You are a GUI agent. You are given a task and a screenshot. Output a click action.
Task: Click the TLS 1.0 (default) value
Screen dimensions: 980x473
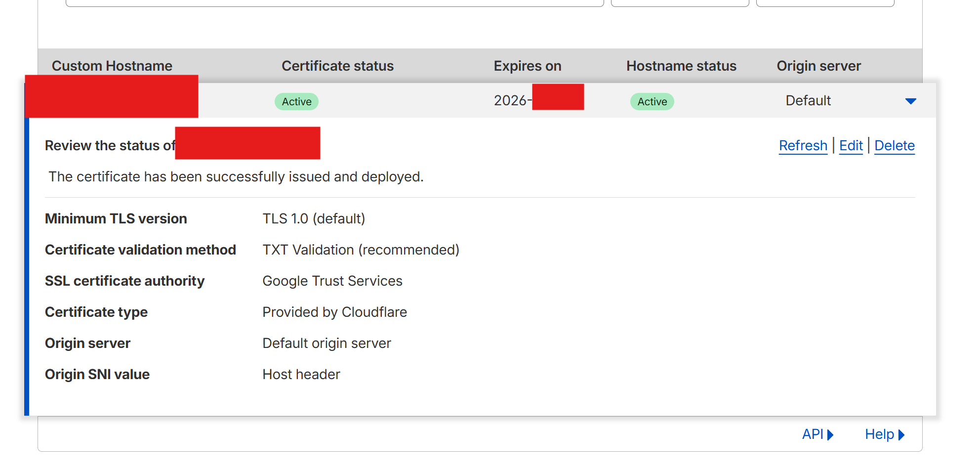point(314,219)
